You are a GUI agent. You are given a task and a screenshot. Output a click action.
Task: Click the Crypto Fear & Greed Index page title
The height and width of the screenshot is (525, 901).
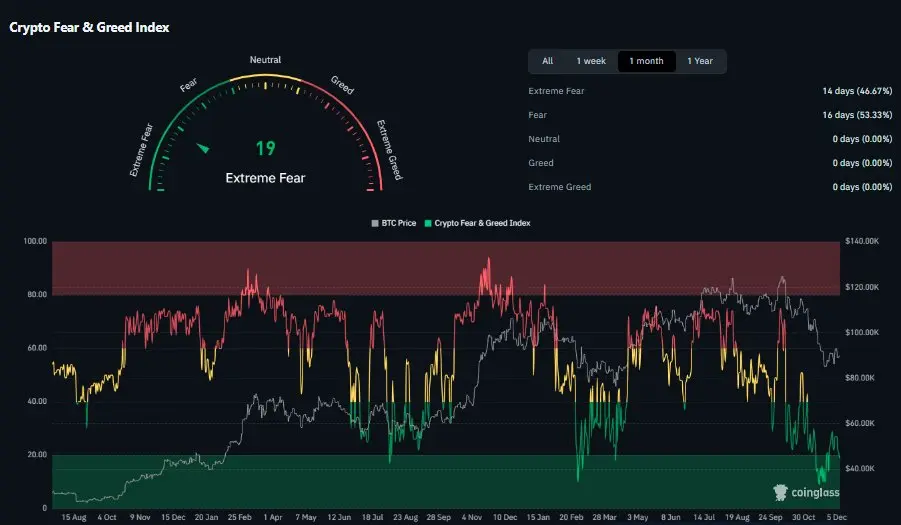coord(89,27)
